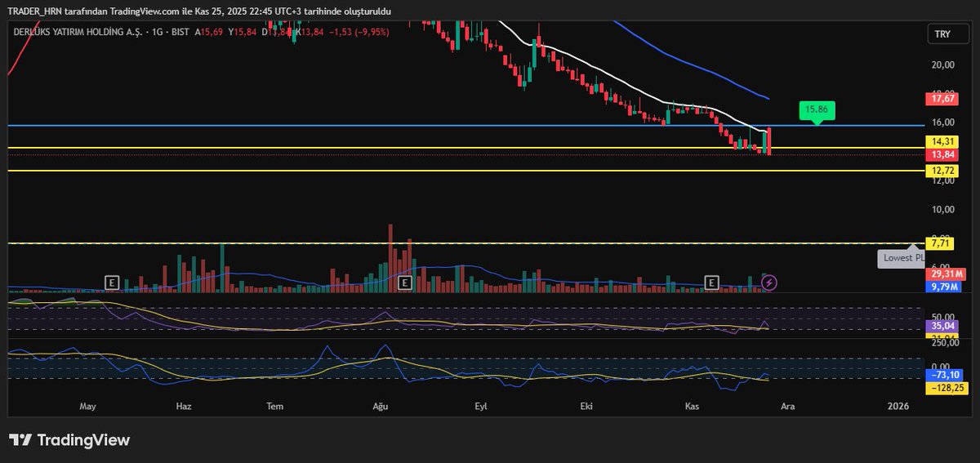Click the red 17,67 moving average label
This screenshot has width=980, height=463.
[x=943, y=99]
